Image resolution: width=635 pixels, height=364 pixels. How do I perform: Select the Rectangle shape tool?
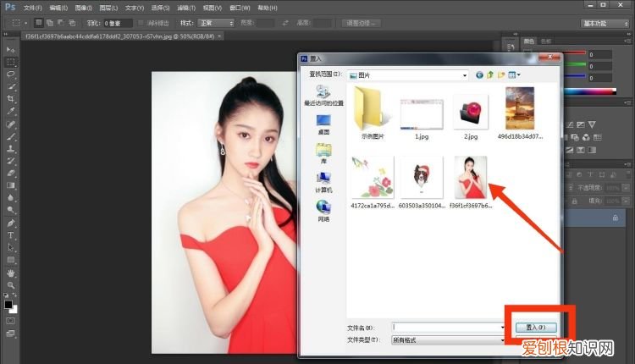(10, 260)
